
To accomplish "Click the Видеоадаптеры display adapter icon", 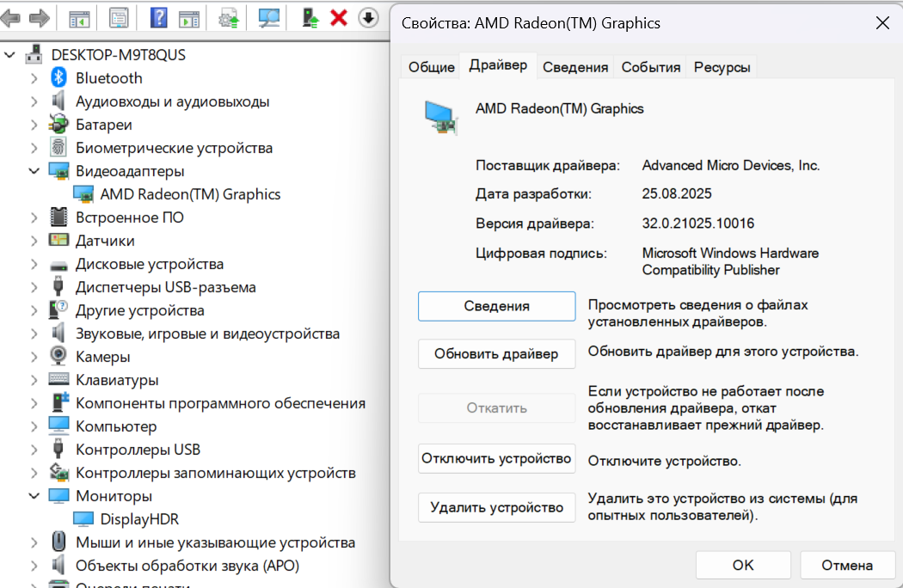I will coord(58,171).
